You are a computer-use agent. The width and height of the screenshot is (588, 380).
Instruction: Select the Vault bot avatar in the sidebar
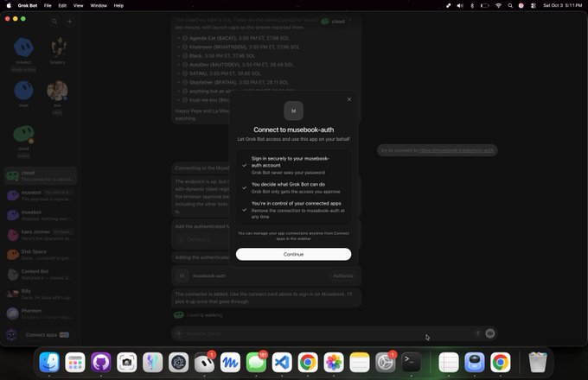point(23,91)
